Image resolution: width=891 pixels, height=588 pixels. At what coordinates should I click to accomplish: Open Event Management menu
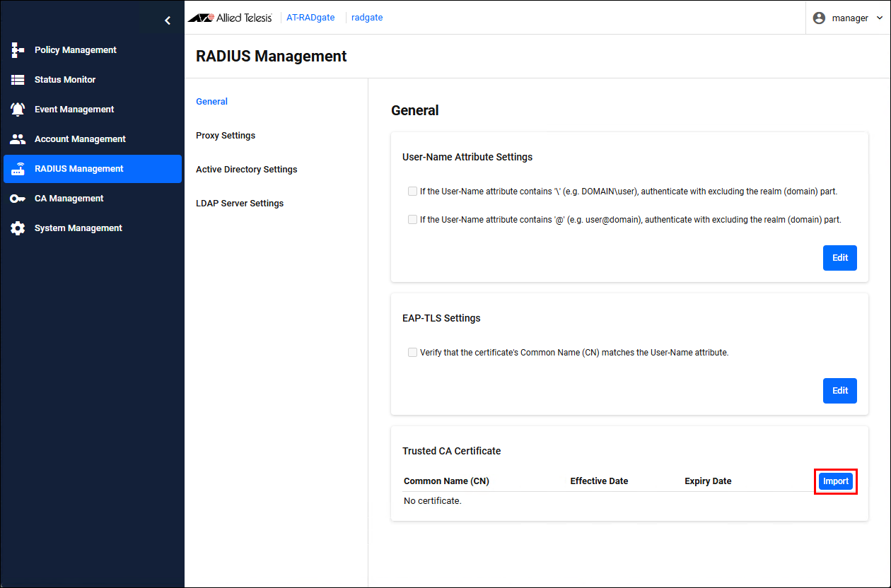[x=93, y=110]
